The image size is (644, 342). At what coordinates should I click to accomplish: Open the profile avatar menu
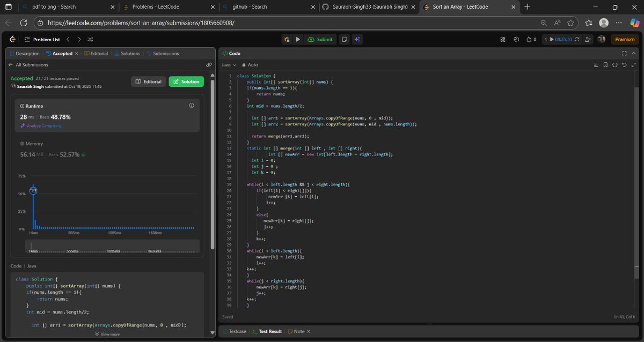point(602,39)
